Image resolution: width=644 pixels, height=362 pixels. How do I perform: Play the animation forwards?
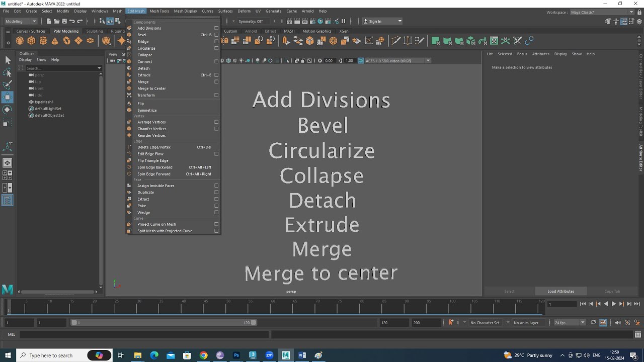click(613, 304)
